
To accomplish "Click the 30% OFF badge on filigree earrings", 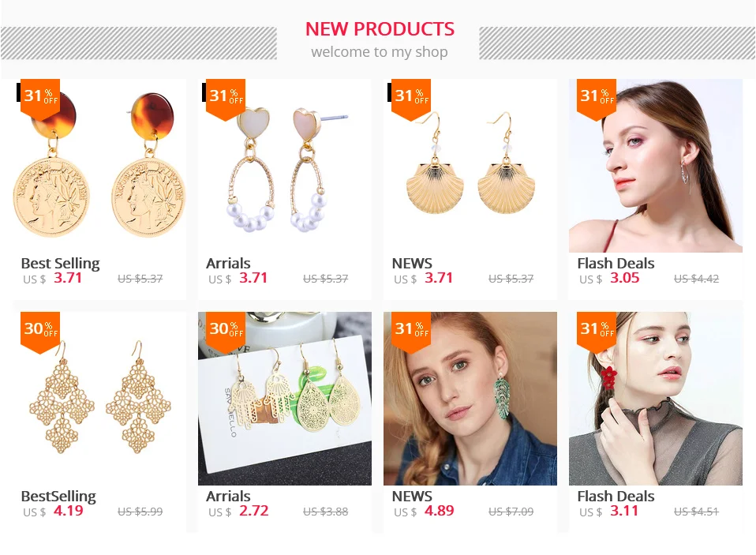I will tap(40, 332).
